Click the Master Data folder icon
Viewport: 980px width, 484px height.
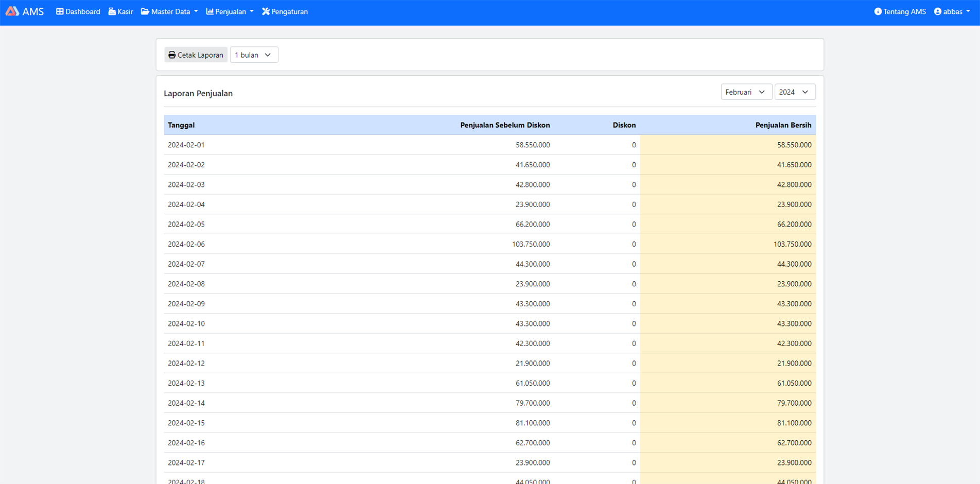tap(145, 11)
